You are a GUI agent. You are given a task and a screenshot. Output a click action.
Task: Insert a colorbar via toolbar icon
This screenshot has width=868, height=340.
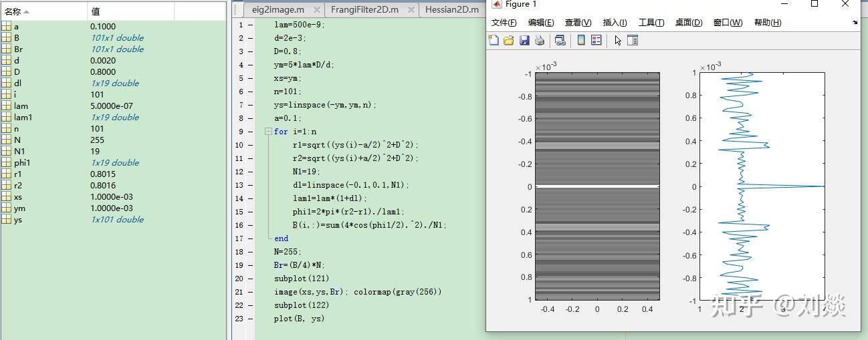[x=581, y=41]
